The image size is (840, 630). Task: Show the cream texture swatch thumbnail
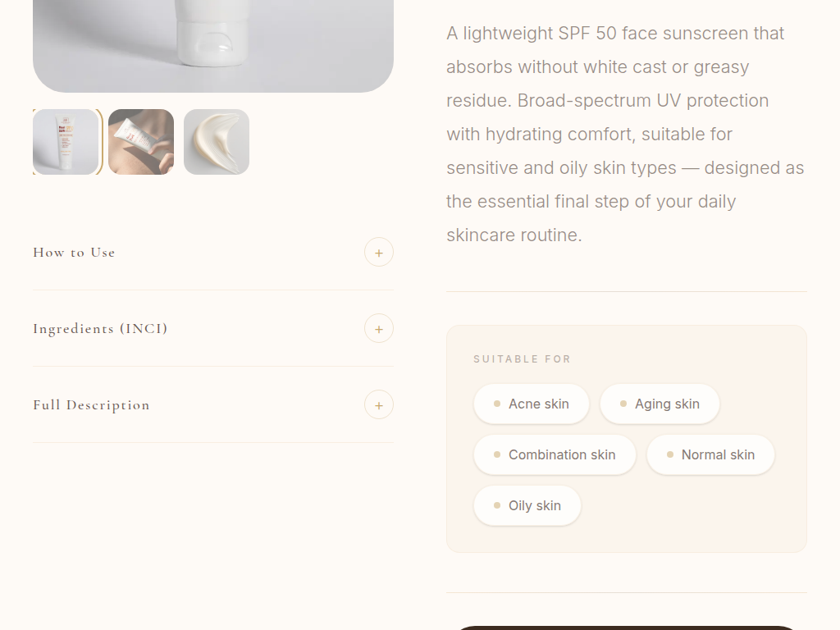click(217, 142)
